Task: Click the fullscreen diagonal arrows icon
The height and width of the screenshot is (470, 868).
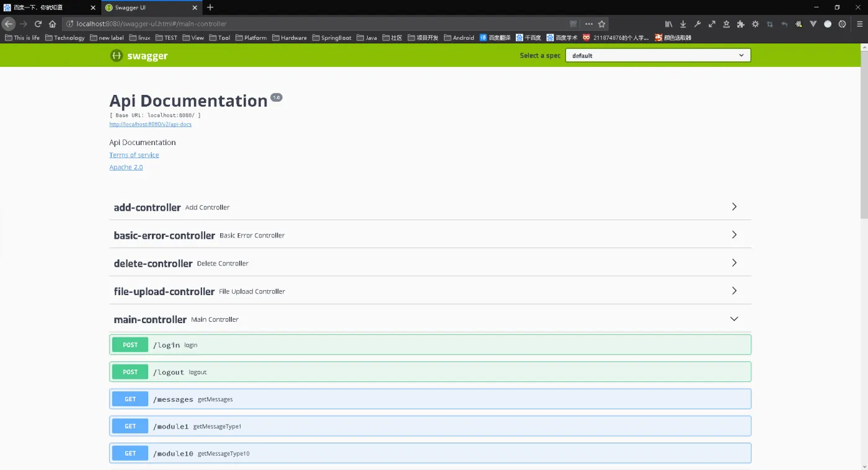Action: 712,24
